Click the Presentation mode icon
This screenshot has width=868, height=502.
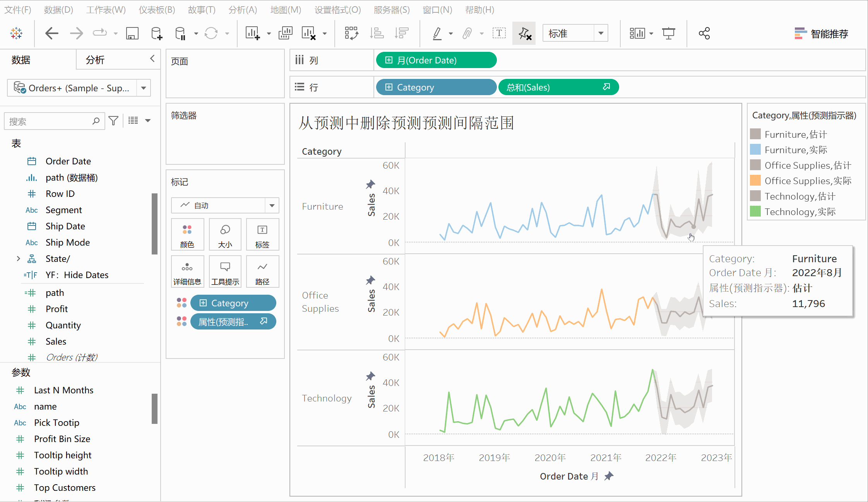pyautogui.click(x=668, y=34)
